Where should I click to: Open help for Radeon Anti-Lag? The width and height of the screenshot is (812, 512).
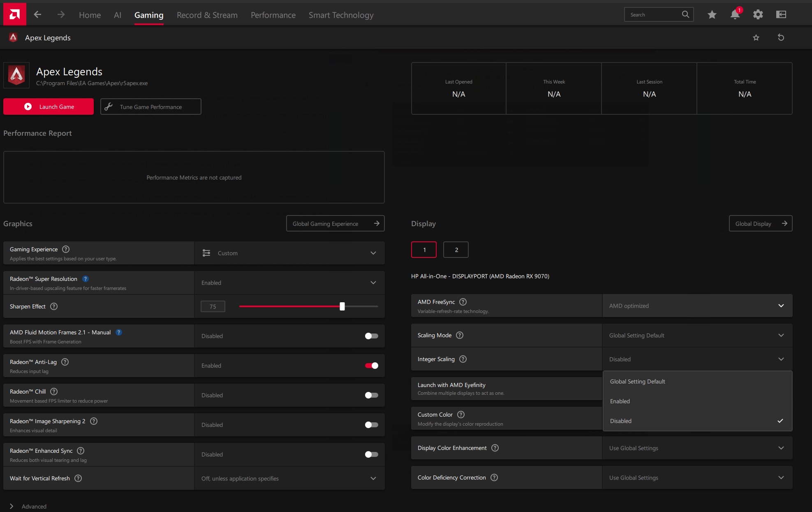click(65, 362)
